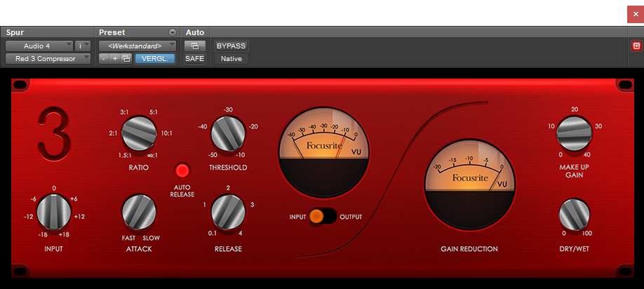644x289 pixels.
Task: Click the +18 input marking
Action: coord(65,234)
